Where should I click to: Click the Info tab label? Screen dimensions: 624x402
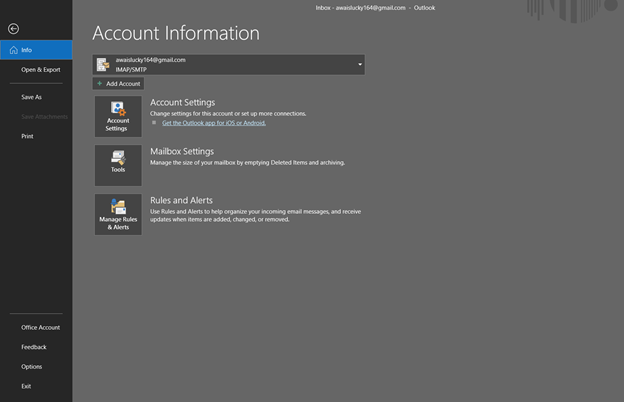pos(27,50)
